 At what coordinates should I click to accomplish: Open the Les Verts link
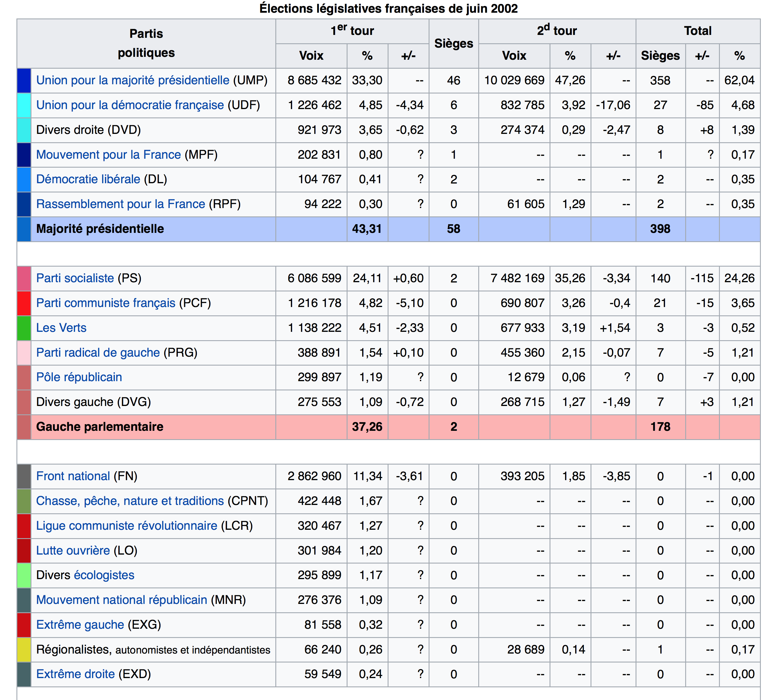pos(61,328)
